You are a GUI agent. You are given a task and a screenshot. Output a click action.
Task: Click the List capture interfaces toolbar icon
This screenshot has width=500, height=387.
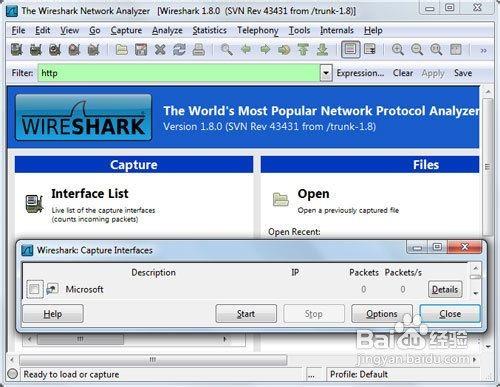(x=17, y=50)
